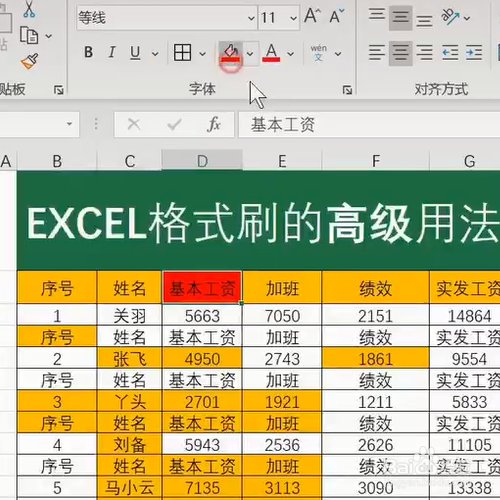
Task: Toggle underline formatting
Action: 135,53
